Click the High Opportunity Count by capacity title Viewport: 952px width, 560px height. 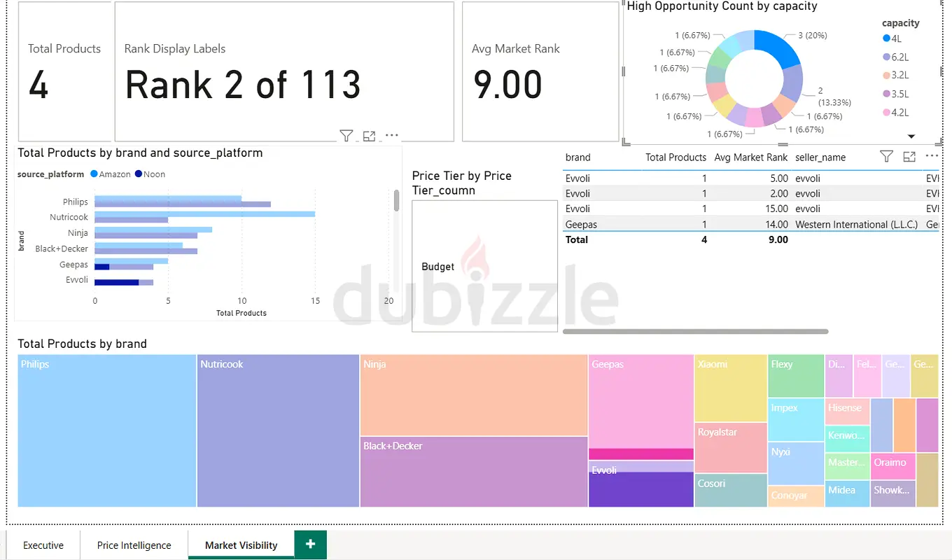pos(722,6)
